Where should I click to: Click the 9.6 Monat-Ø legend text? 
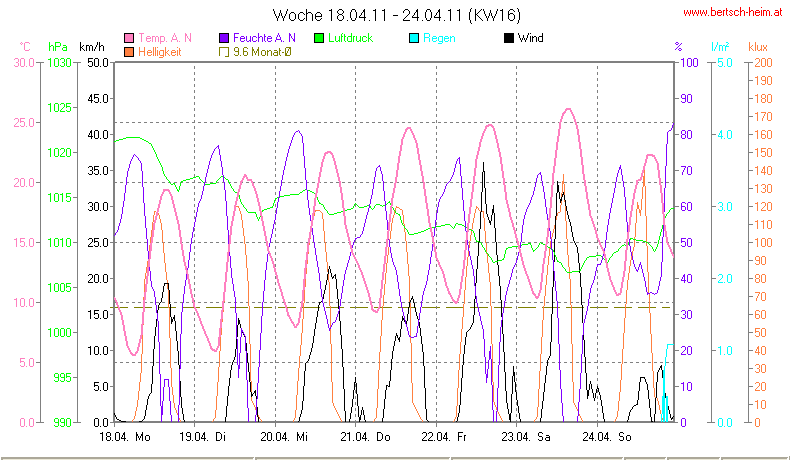click(262, 52)
